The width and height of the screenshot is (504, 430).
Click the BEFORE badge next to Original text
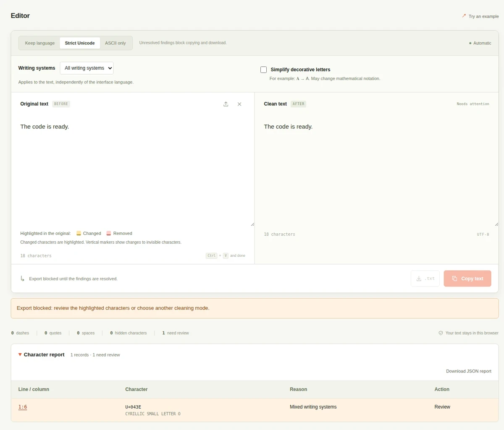[61, 104]
